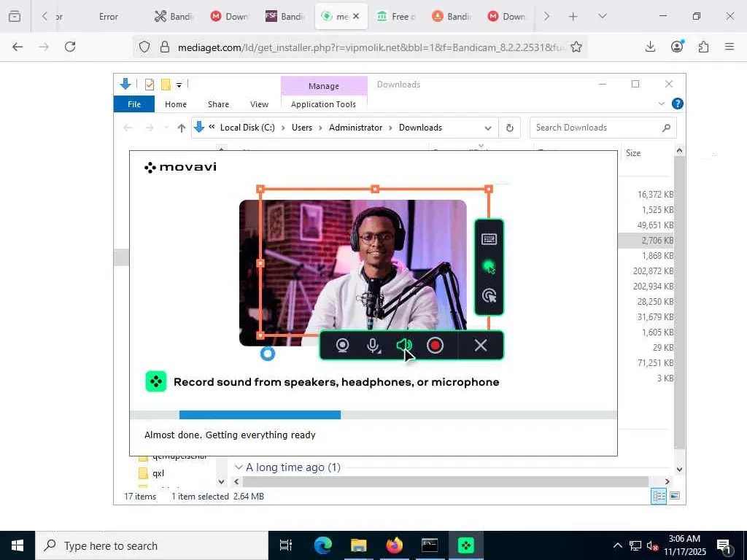
Task: Click the taskbar 'Type here to search' box
Action: click(152, 545)
